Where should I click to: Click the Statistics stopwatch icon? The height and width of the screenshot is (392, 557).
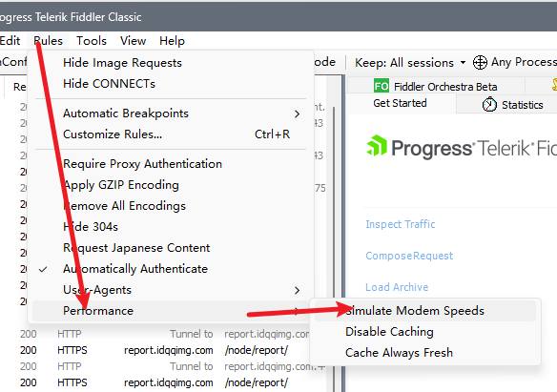click(x=489, y=104)
